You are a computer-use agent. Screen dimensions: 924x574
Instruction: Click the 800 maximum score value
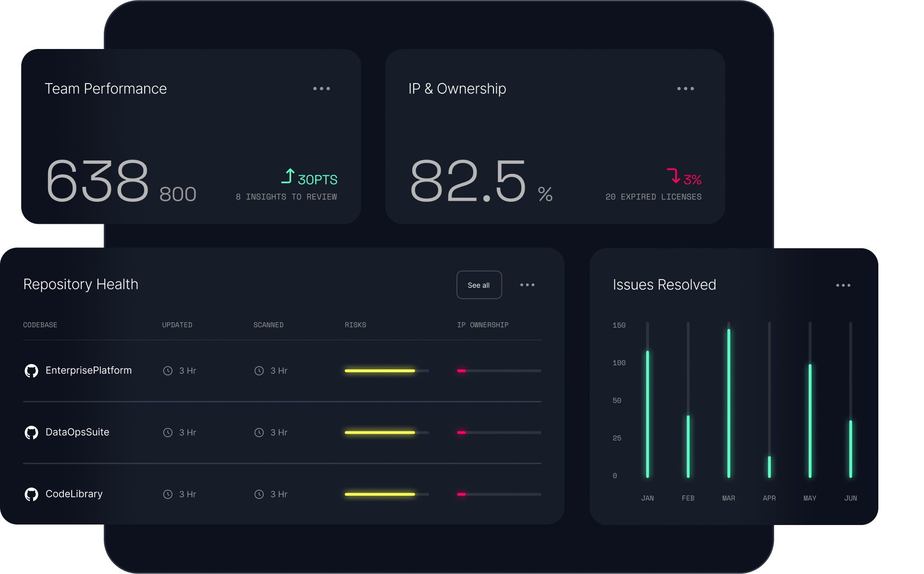(178, 195)
